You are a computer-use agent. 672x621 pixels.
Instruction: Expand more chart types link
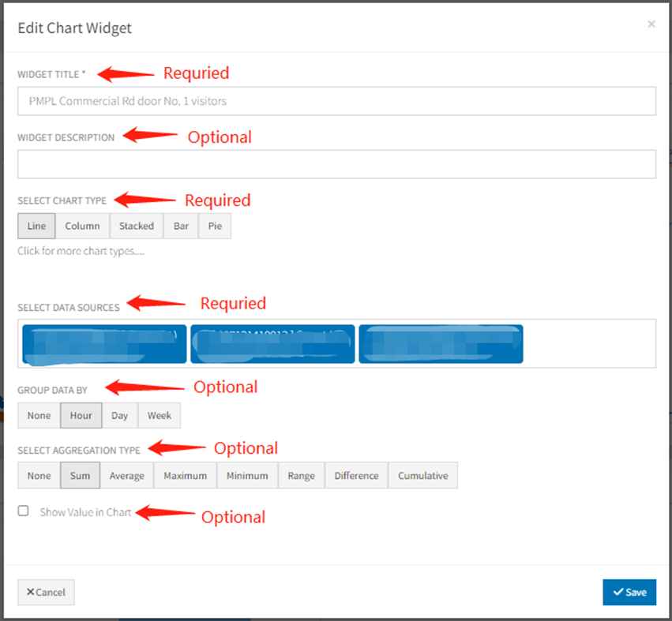(x=81, y=251)
